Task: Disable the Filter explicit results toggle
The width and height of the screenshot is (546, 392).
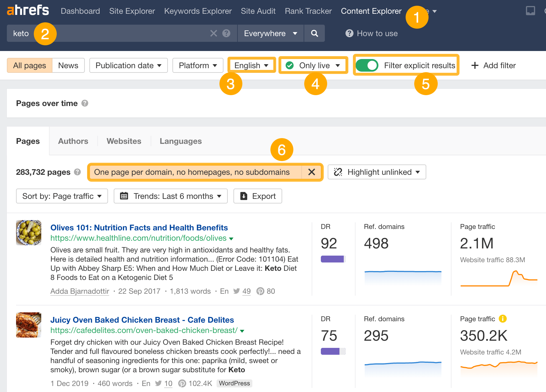Action: click(367, 65)
